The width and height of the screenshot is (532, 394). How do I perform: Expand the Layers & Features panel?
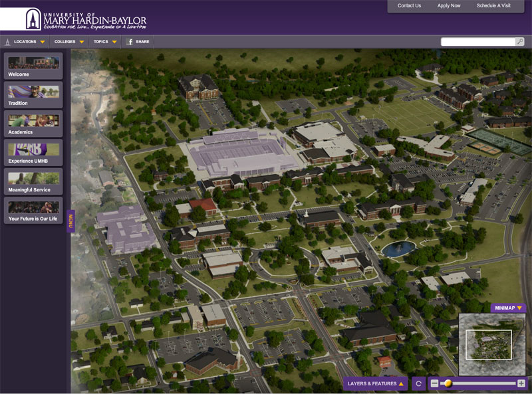[x=376, y=383]
